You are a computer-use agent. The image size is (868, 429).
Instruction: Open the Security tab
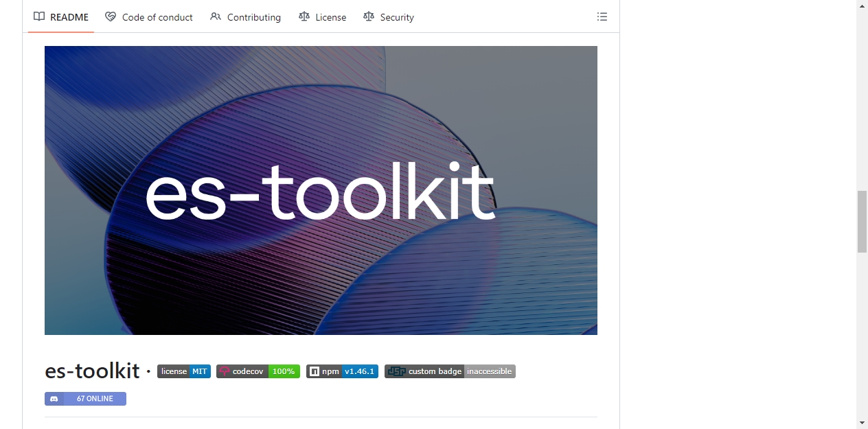pos(389,17)
